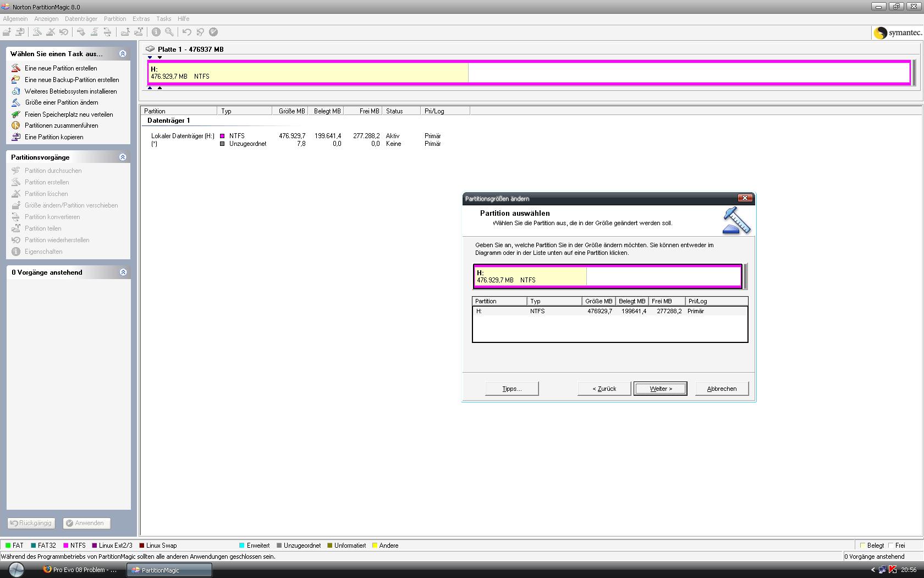Select H: NTFS row in dialog list

coord(609,311)
